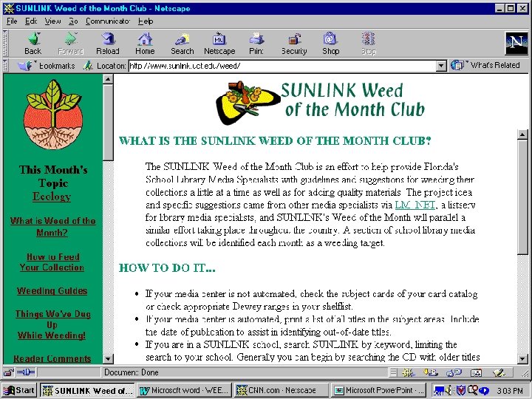
Task: Go to the Home page
Action: 145,44
